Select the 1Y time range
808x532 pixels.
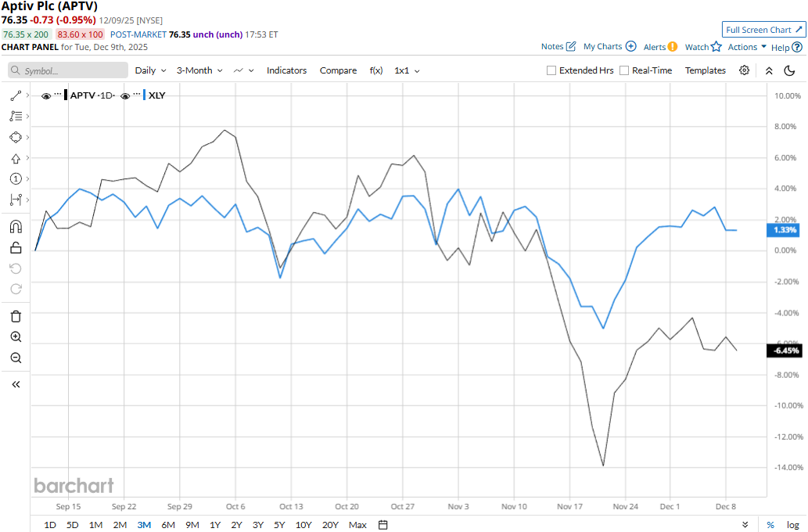click(215, 525)
